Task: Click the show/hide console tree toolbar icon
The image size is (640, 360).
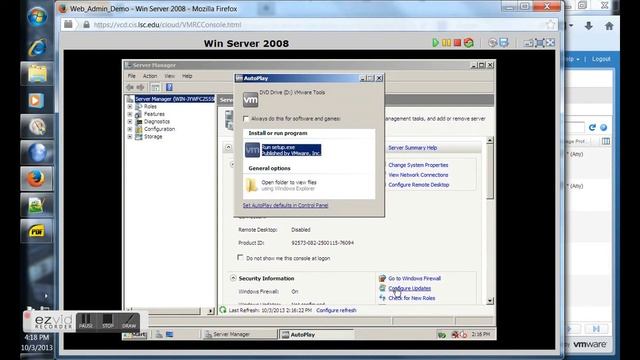Action: point(156,87)
